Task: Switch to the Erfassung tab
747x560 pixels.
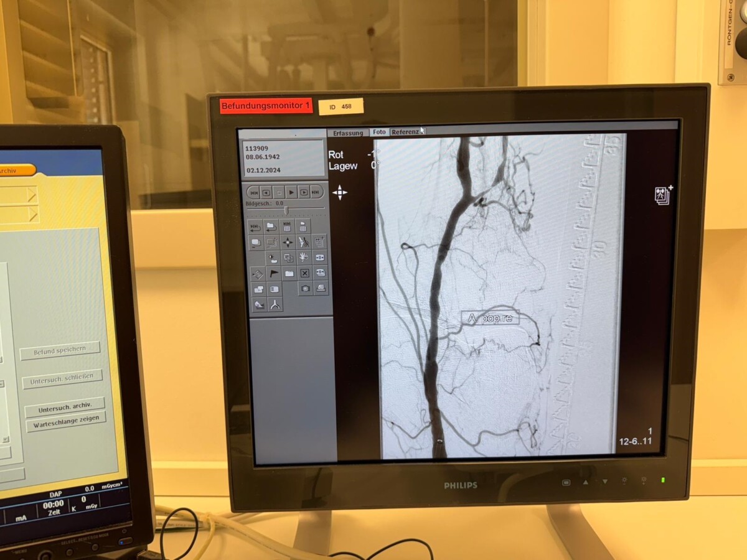Action: pos(347,133)
